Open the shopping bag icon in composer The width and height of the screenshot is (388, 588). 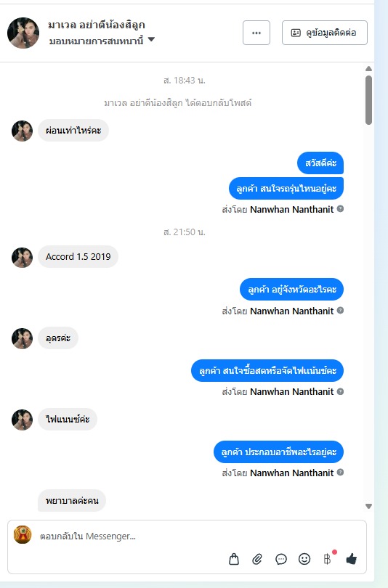(234, 559)
